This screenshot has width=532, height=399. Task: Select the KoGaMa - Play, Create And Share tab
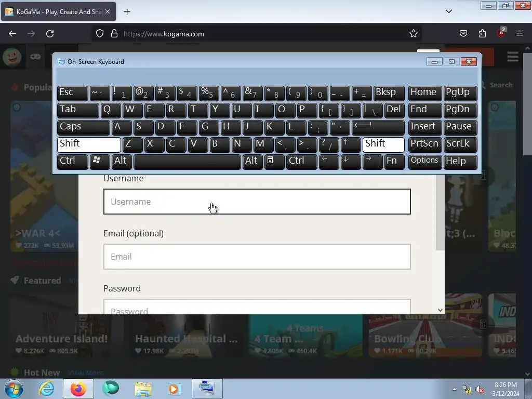(x=58, y=11)
